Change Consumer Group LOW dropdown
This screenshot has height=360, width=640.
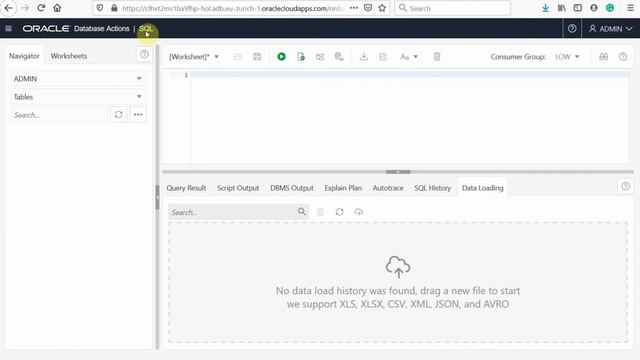pos(567,57)
